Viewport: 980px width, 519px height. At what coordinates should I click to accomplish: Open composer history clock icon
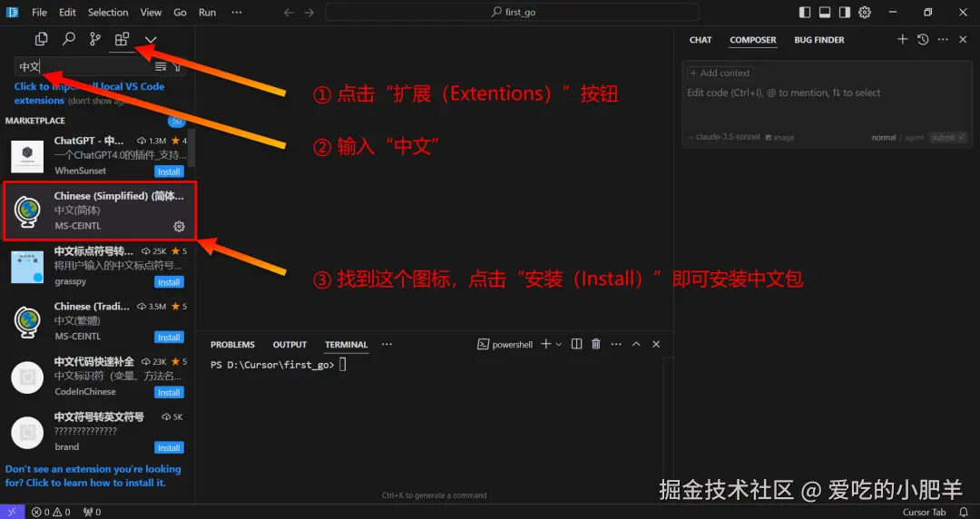[923, 39]
